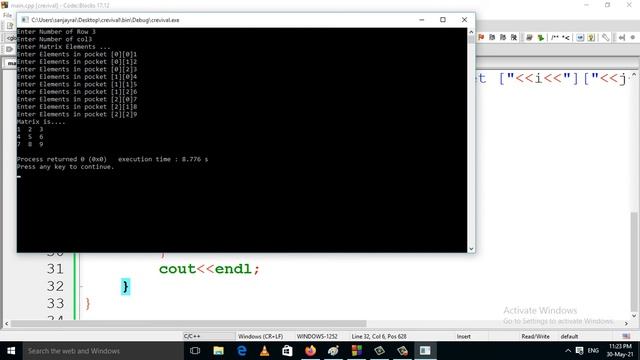Click WINDOWS-1252 encoding in status bar
Viewport: 640px width, 360px height.
click(317, 336)
